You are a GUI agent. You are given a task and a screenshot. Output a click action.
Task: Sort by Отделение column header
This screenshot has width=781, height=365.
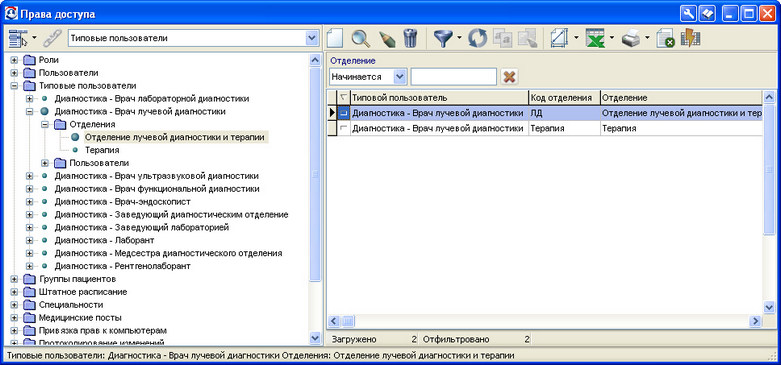coord(681,98)
